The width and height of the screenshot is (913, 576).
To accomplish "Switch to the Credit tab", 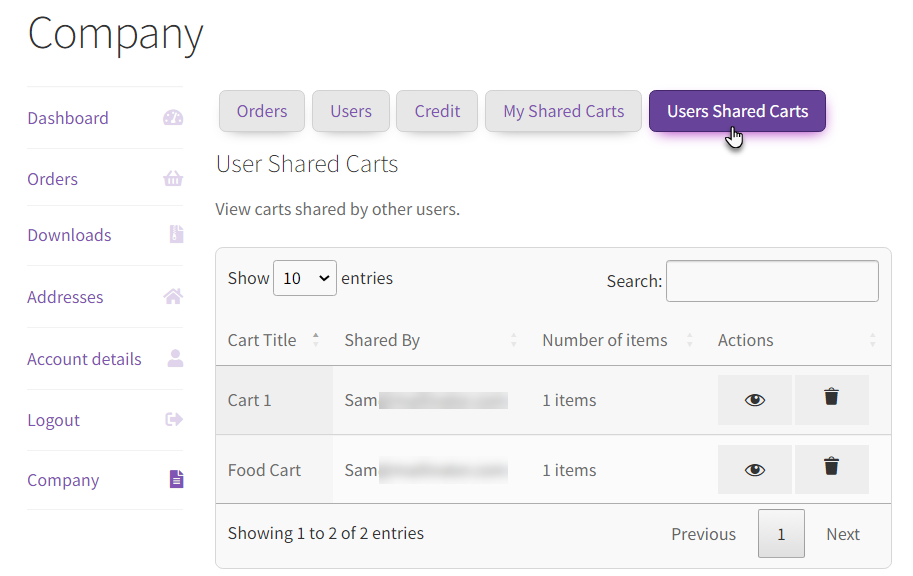I will tap(437, 111).
